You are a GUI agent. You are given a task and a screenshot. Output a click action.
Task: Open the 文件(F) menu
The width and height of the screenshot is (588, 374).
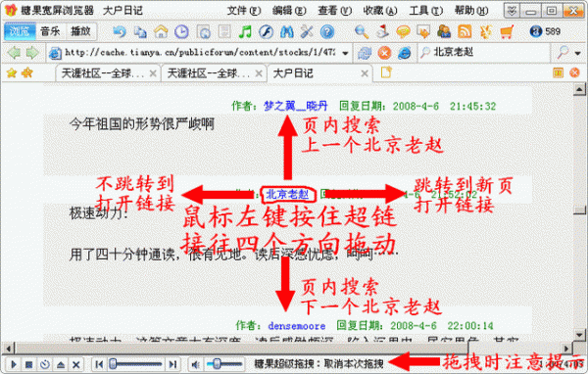(x=243, y=11)
